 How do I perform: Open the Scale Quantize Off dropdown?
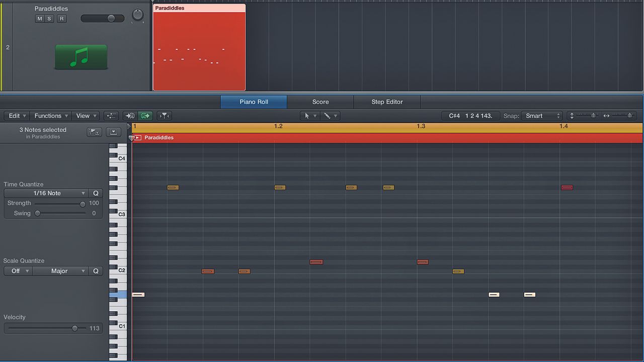click(18, 271)
